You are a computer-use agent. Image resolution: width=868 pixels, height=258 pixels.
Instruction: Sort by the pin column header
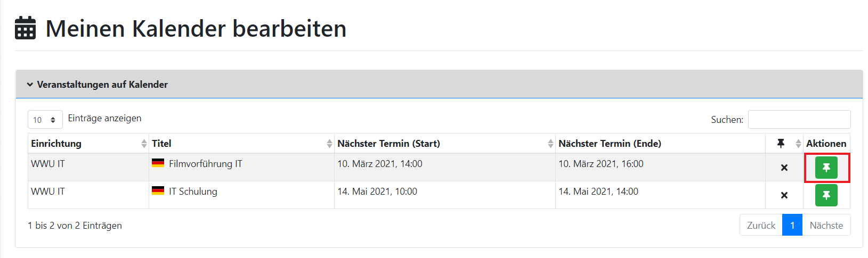(x=784, y=143)
